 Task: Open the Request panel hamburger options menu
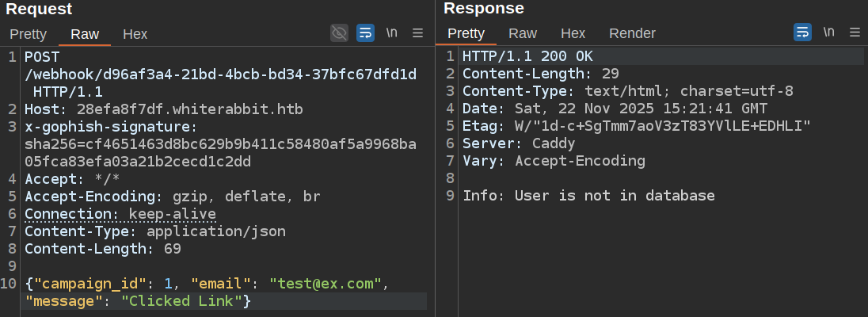tap(417, 33)
